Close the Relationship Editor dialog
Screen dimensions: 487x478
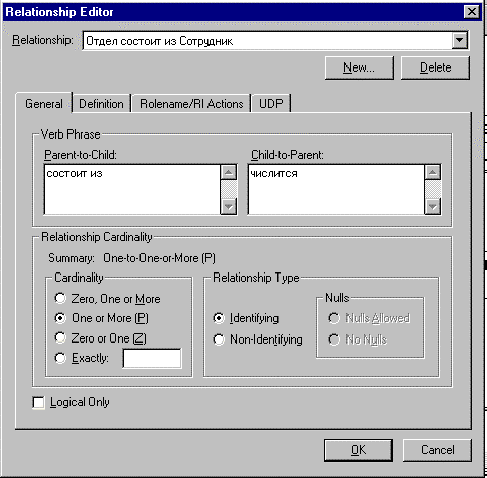(x=472, y=12)
